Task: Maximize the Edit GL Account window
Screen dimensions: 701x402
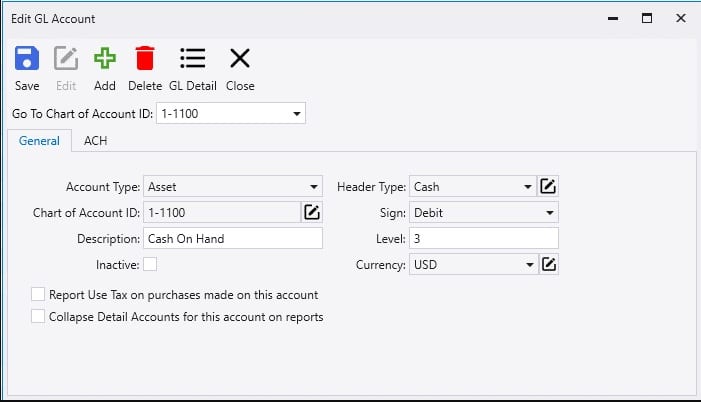Action: (x=646, y=18)
